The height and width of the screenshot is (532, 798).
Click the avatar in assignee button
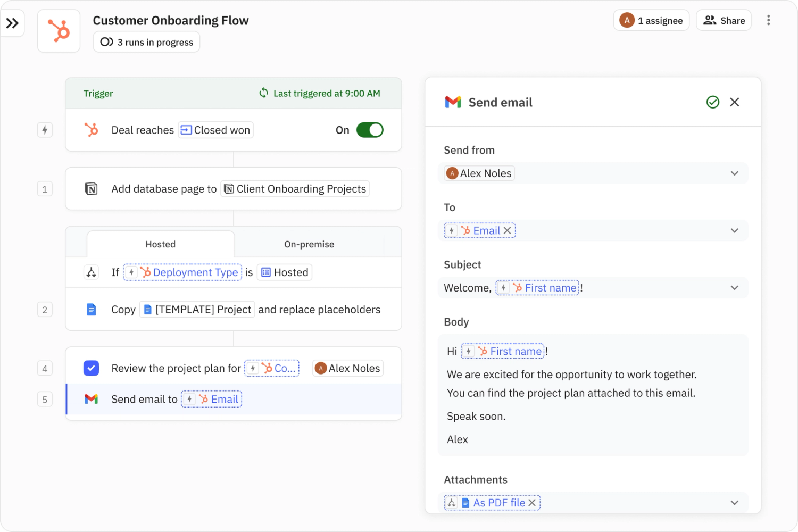627,20
